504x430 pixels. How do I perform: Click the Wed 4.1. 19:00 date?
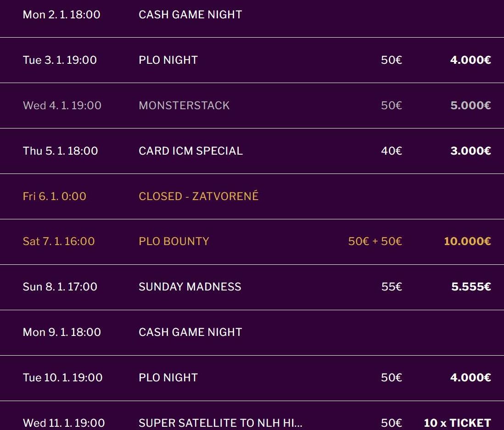coord(62,106)
